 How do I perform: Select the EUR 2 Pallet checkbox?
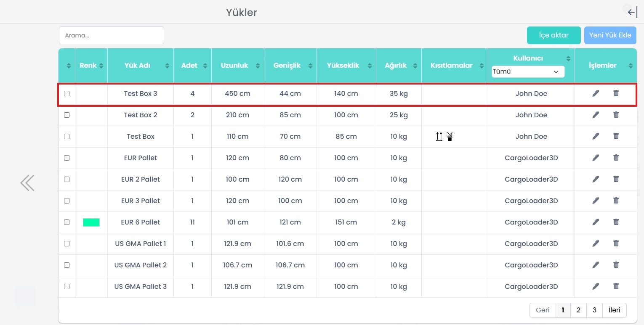(x=67, y=179)
